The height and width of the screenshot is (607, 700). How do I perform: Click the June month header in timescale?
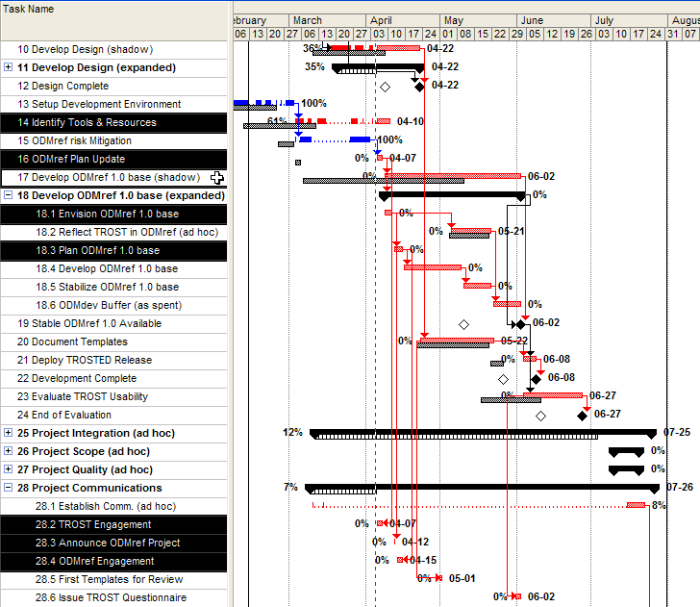[531, 20]
